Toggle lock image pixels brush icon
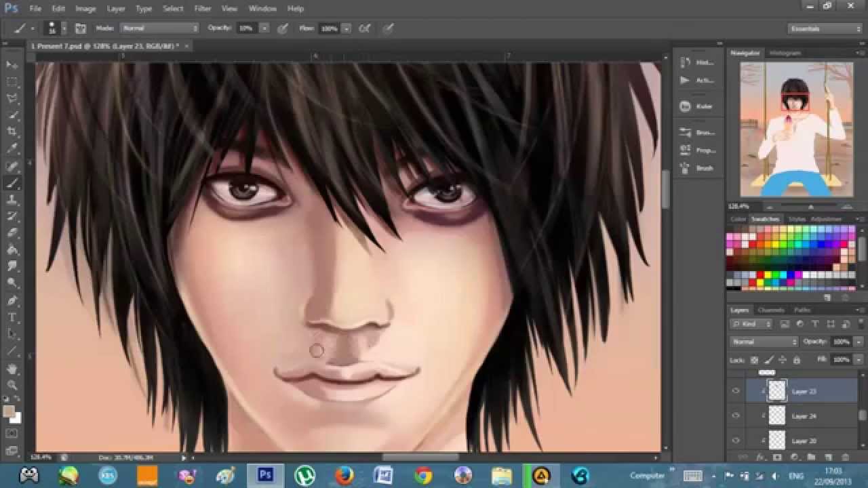Viewport: 868px width, 488px height. click(x=768, y=360)
